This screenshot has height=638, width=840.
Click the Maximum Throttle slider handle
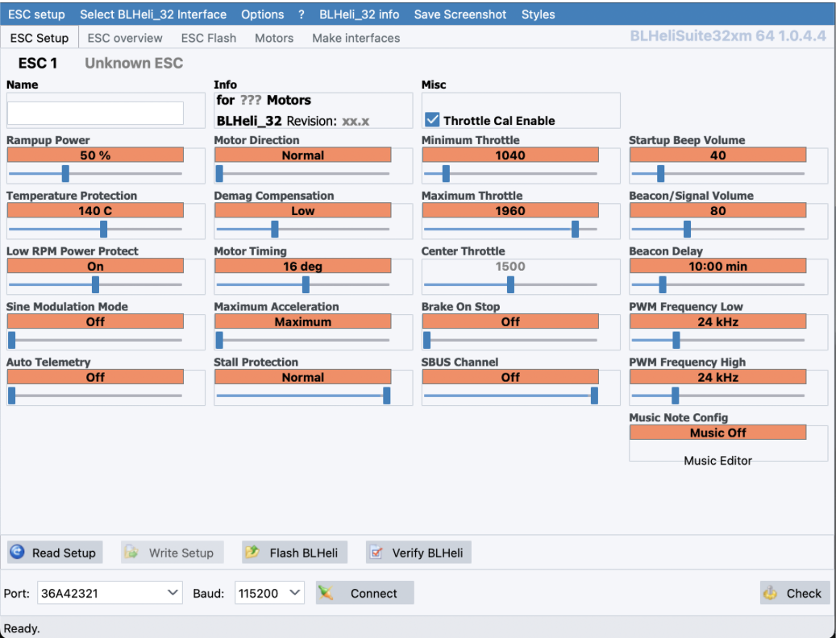pyautogui.click(x=575, y=229)
